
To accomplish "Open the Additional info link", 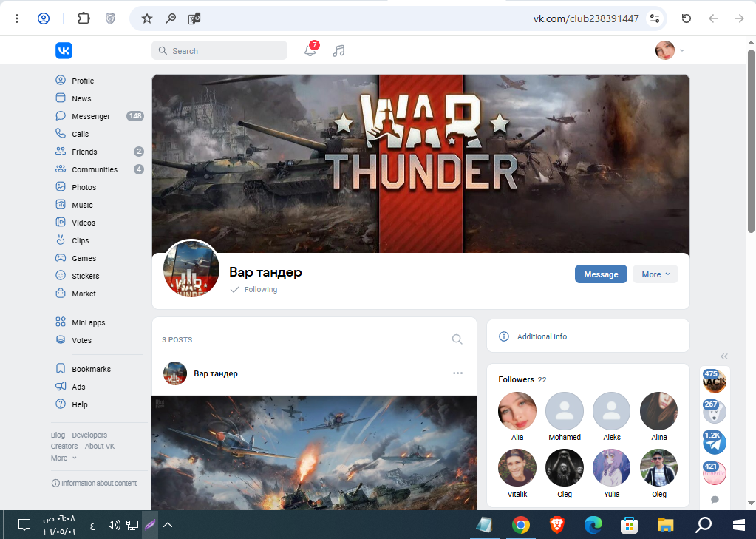I will point(542,336).
